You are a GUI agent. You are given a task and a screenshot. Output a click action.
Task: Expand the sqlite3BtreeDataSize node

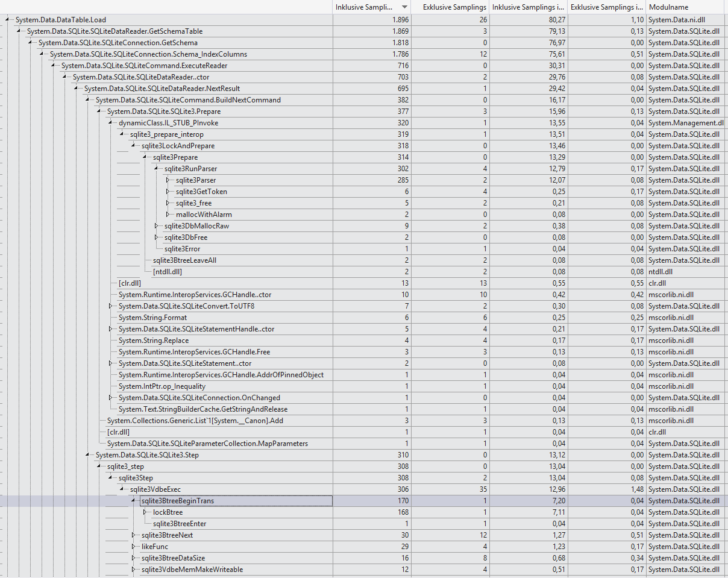click(134, 558)
